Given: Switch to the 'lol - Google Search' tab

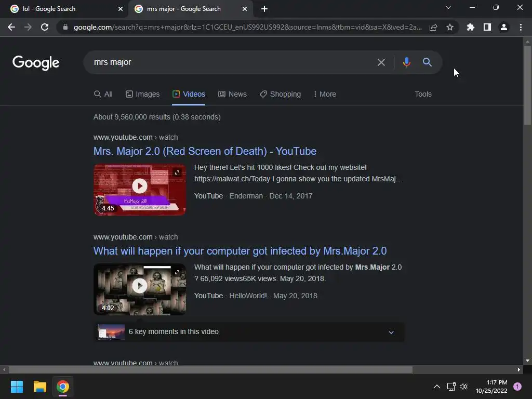Looking at the screenshot, I should click(64, 9).
